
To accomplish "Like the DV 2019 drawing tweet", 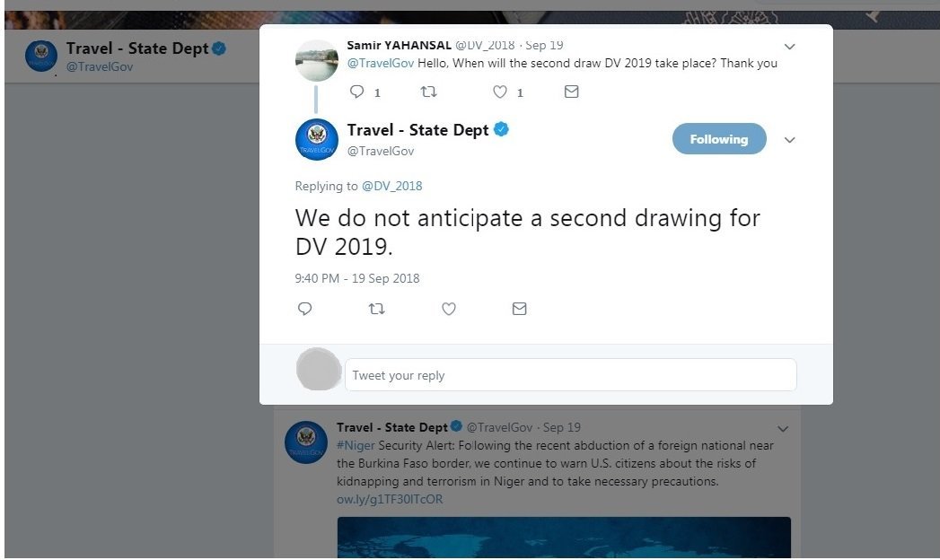I will tap(449, 309).
